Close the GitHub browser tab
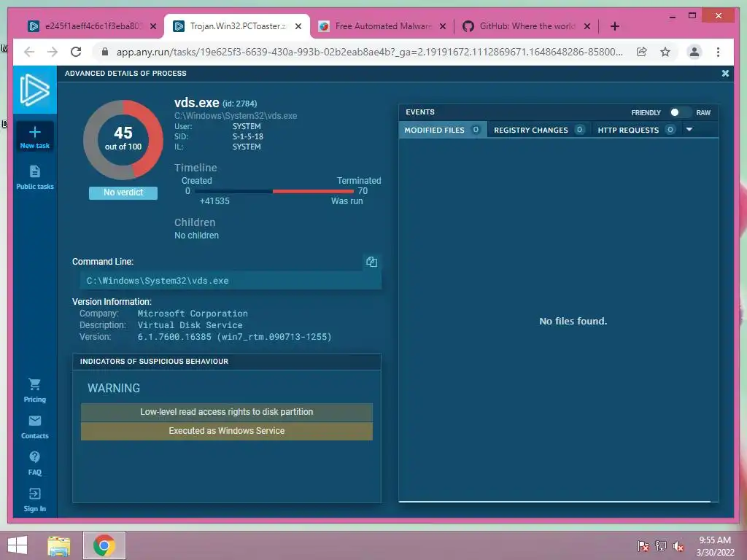 pos(587,26)
